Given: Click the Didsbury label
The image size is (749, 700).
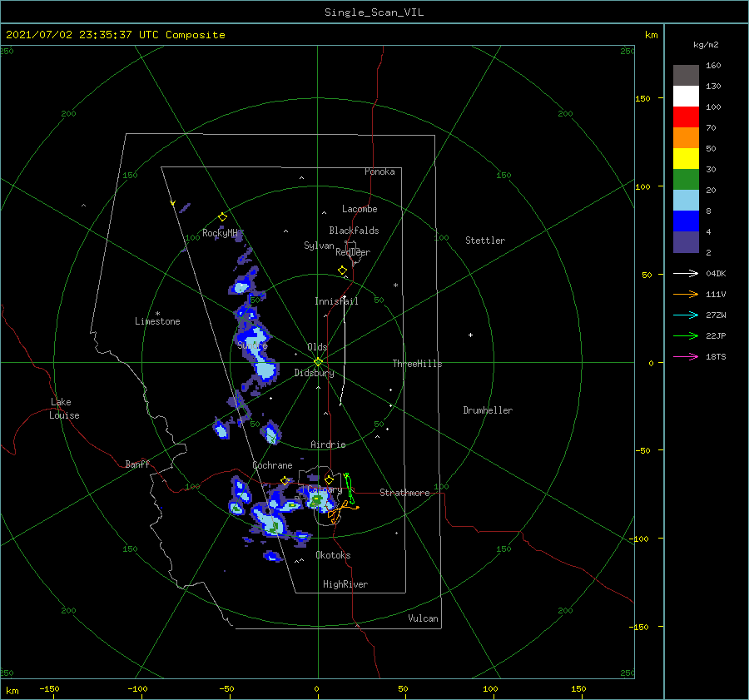Looking at the screenshot, I should point(314,373).
